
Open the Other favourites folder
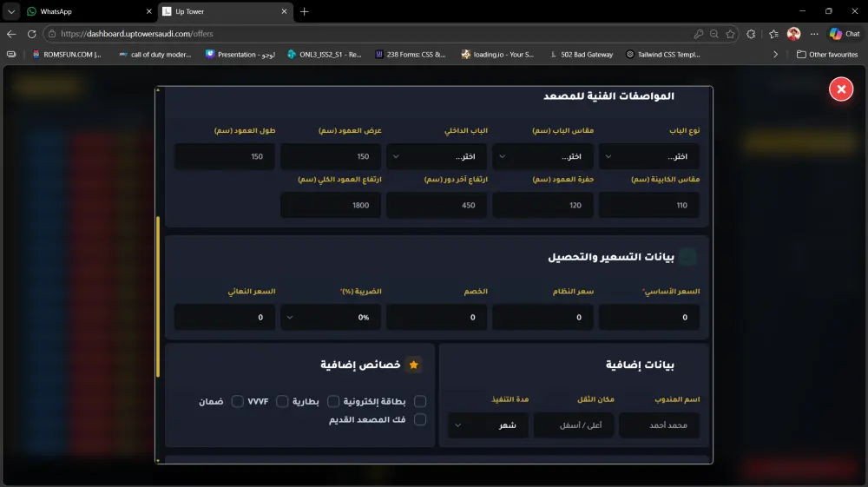point(827,54)
